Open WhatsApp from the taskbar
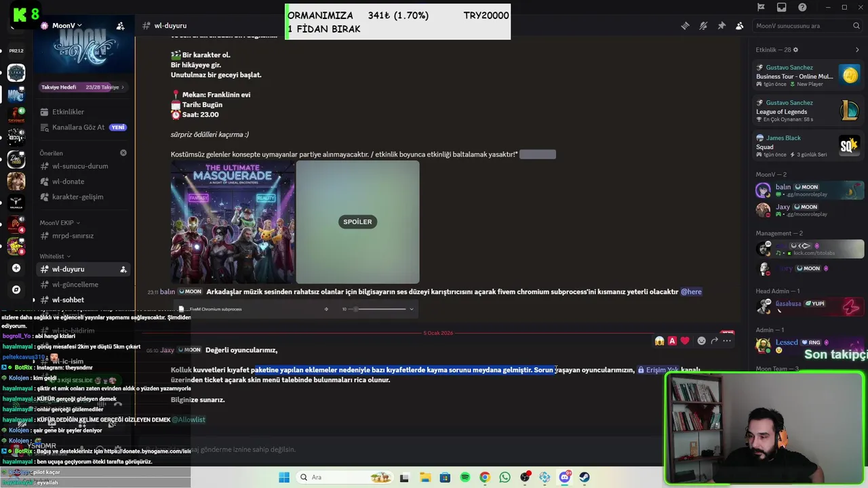 click(505, 477)
